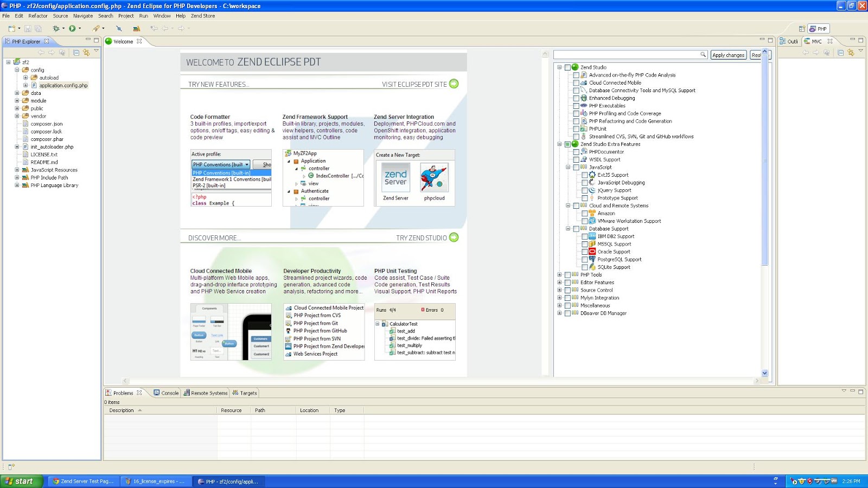The height and width of the screenshot is (488, 868).
Task: Click the fast view icon in status bar
Action: (11, 466)
